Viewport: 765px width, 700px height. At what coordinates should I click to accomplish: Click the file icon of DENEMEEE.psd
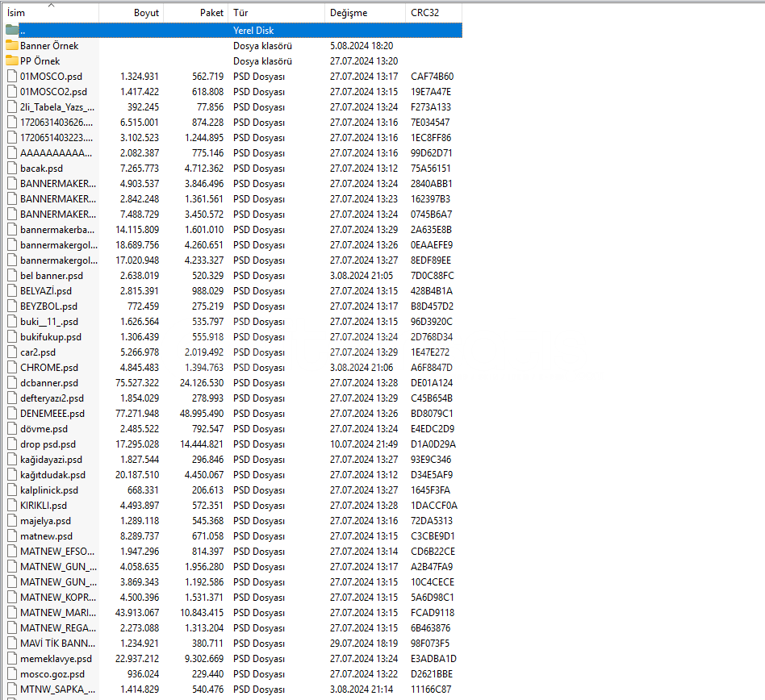tap(12, 414)
